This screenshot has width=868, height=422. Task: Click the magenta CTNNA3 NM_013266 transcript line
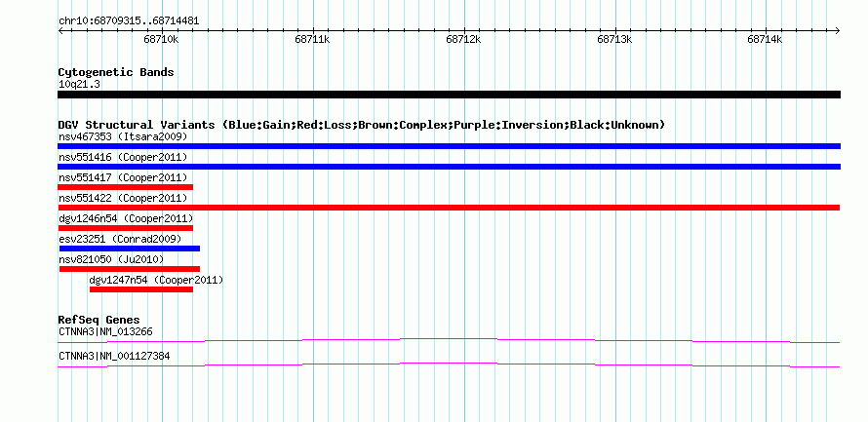coord(449,340)
